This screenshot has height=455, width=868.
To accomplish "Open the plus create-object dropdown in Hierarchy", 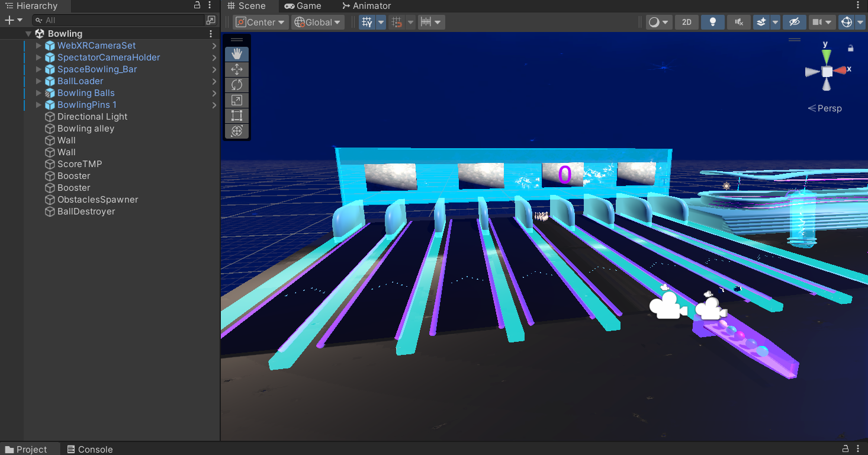I will point(14,20).
